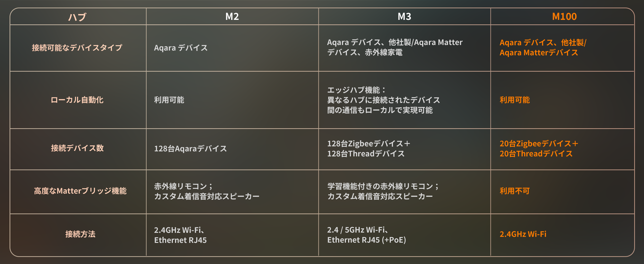Select the 接続可能なデバイスタイプ row label

[77, 48]
